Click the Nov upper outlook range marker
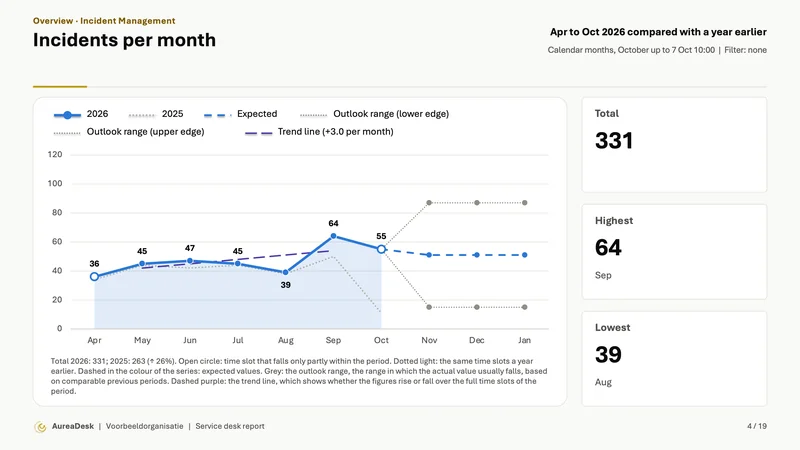800x450 pixels. pos(429,203)
